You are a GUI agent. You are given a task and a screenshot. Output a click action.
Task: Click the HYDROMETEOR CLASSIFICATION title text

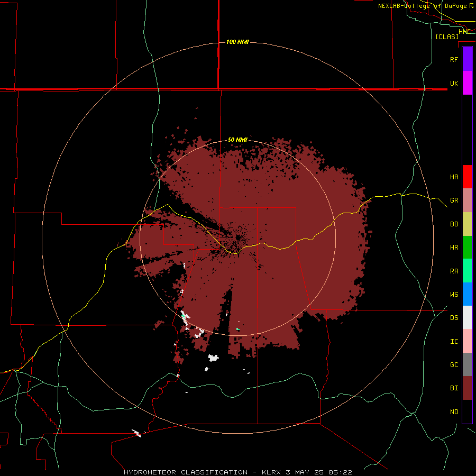[186, 472]
